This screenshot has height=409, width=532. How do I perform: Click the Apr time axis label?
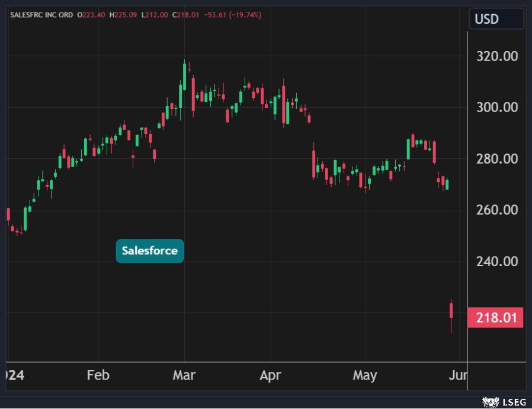(x=271, y=375)
